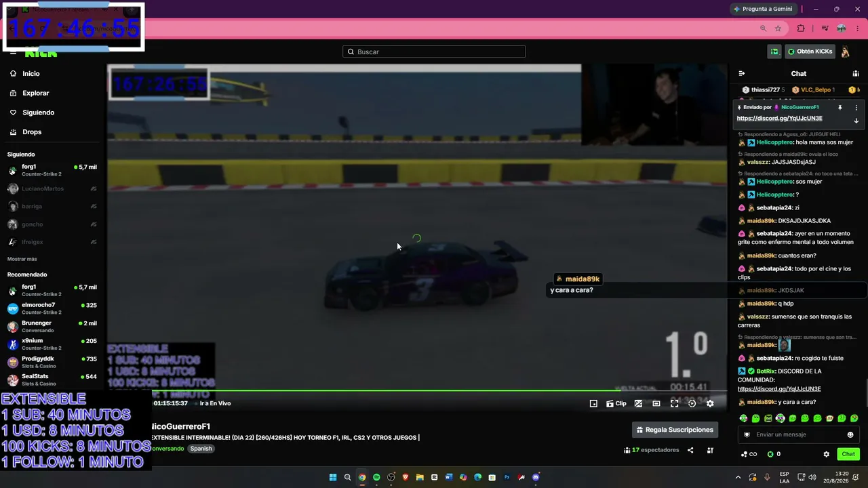Click the Spanish language tag
This screenshot has width=868, height=488.
201,449
